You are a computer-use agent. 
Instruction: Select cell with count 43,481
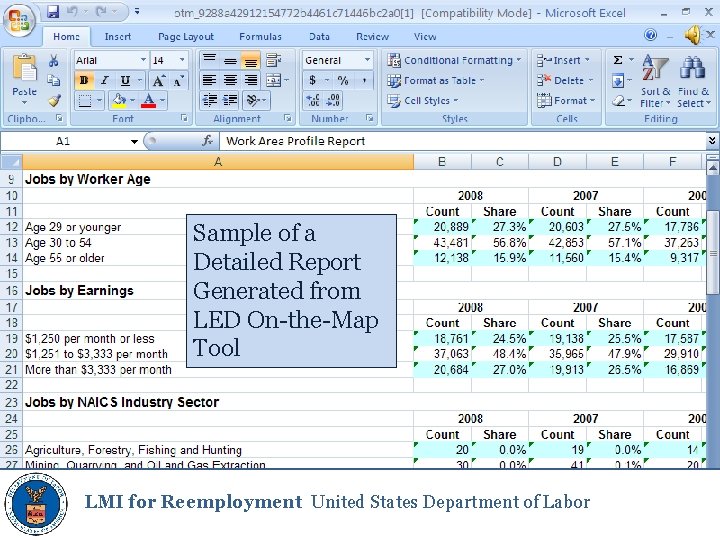coord(443,242)
